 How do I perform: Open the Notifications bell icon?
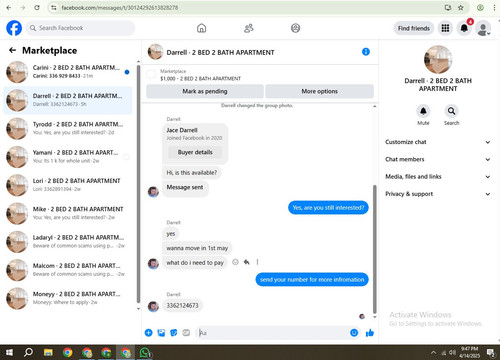click(x=464, y=28)
